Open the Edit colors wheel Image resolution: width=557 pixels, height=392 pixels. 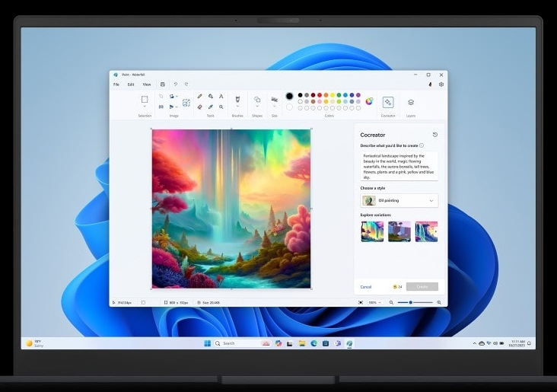[369, 101]
